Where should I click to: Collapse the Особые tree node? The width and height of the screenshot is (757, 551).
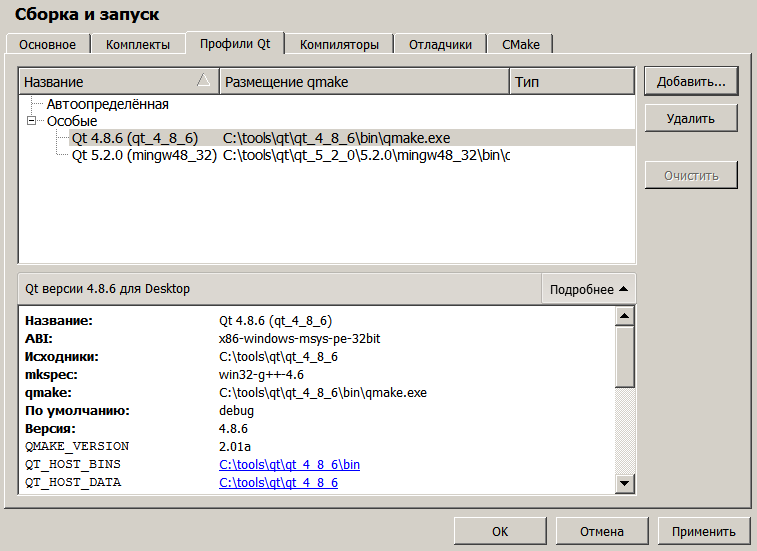31,121
